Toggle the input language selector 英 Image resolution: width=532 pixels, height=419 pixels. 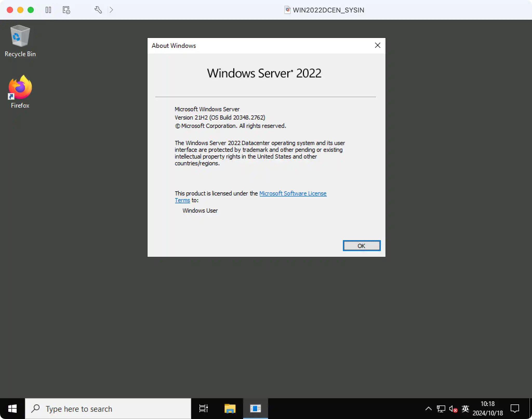[465, 408]
